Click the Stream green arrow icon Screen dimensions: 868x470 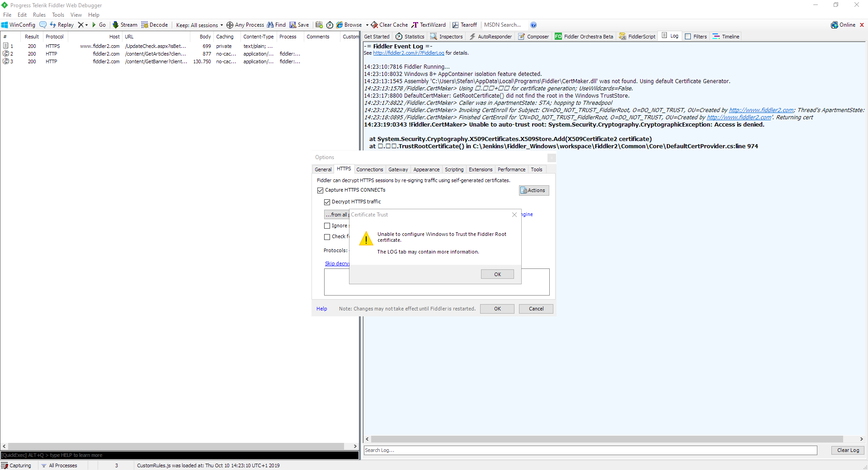[x=116, y=25]
